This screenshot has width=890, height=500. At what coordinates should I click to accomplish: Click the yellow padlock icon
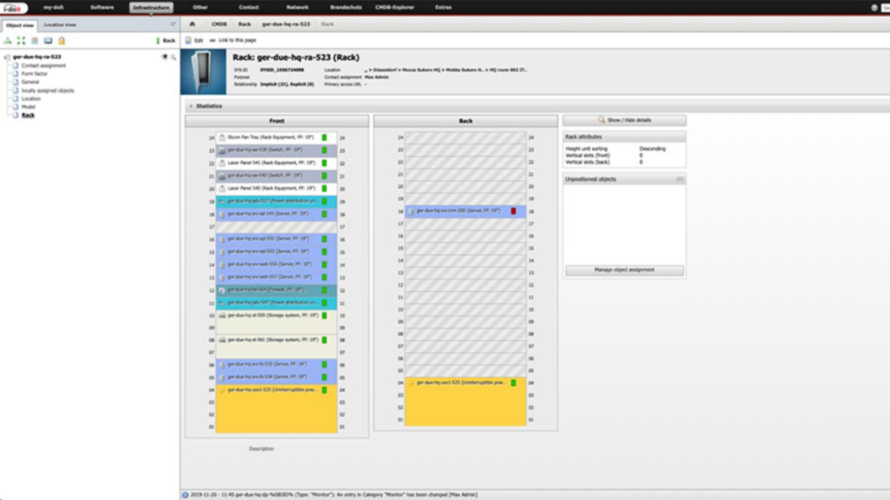click(x=62, y=41)
